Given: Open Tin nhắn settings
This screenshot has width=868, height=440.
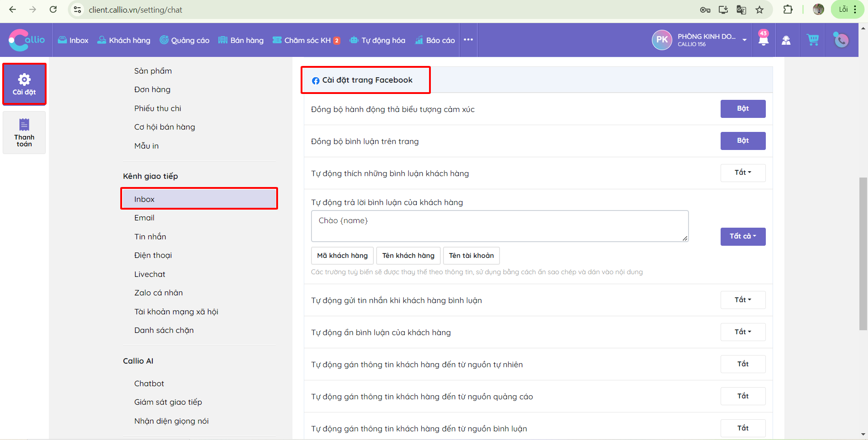Looking at the screenshot, I should pyautogui.click(x=150, y=237).
